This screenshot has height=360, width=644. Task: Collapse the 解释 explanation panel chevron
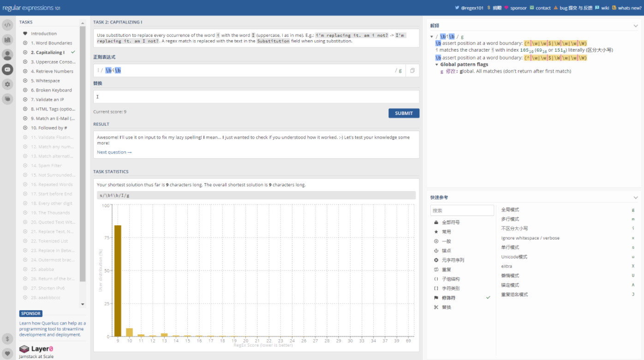click(636, 26)
